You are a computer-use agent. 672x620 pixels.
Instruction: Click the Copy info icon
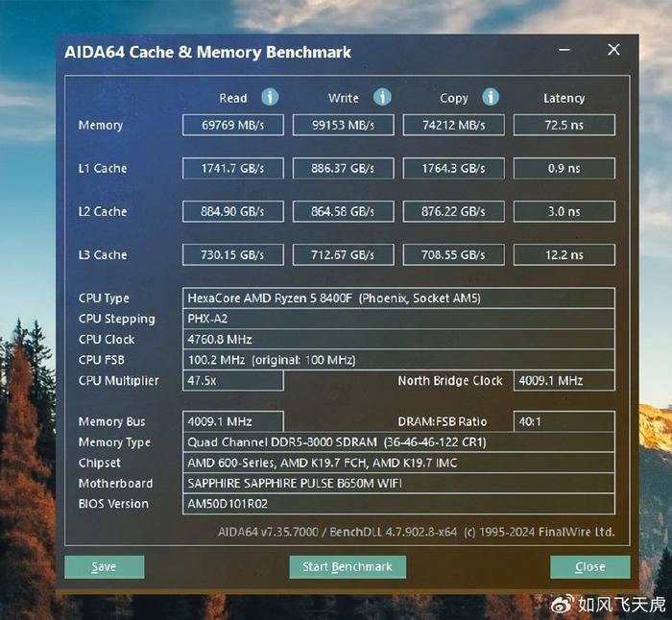[x=491, y=97]
